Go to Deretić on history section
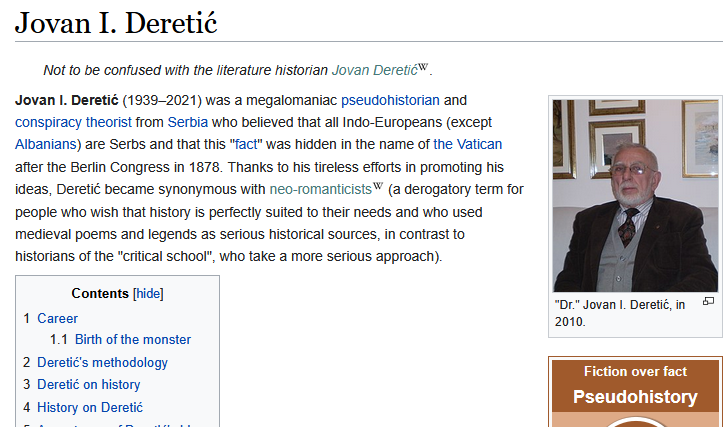 [88, 384]
